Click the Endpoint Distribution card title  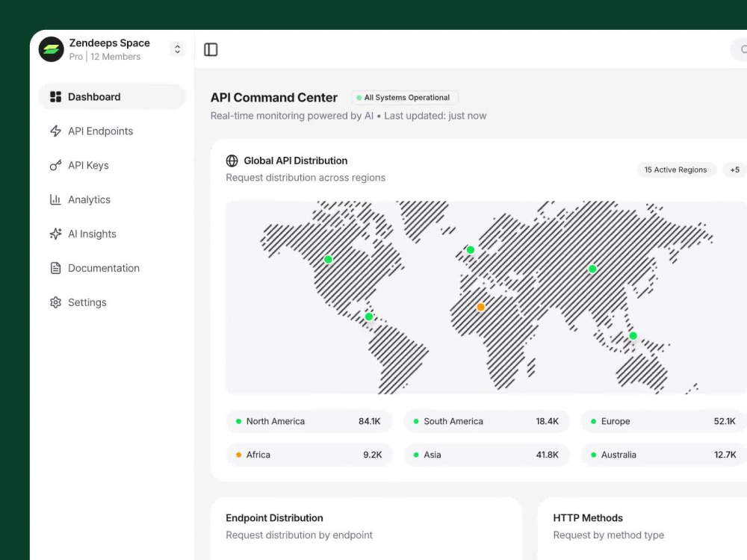click(274, 518)
